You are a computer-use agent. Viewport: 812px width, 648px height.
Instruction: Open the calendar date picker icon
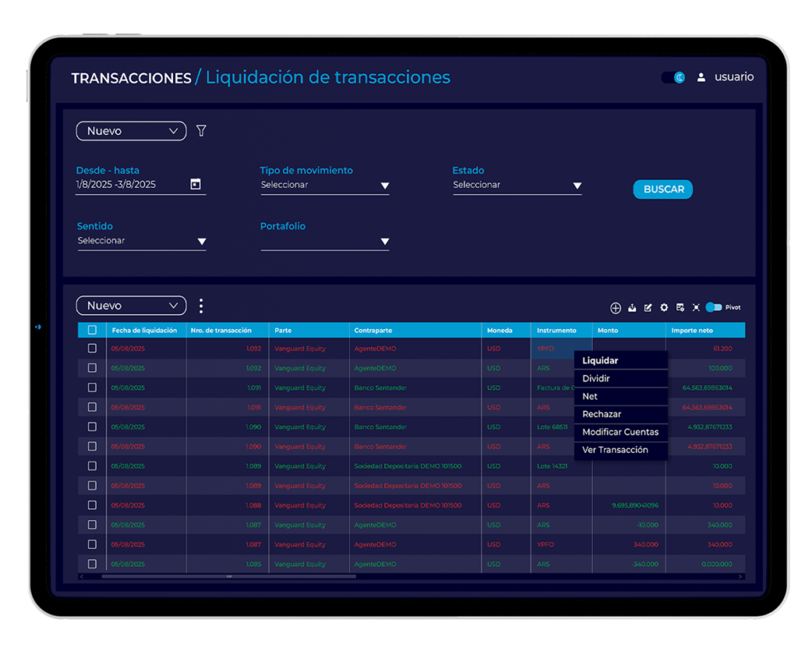tap(196, 184)
